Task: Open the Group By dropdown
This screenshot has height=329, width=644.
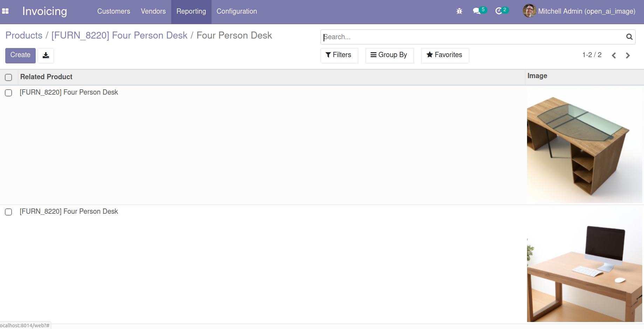Action: (389, 55)
